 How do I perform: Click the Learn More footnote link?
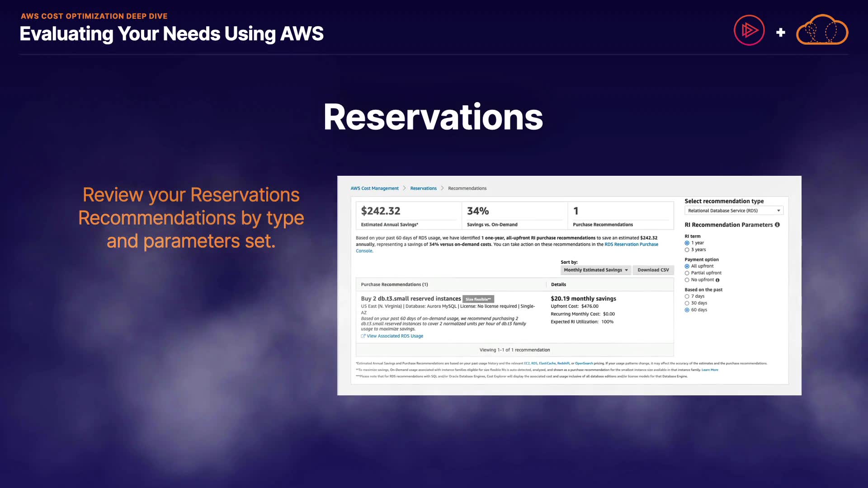[709, 370]
